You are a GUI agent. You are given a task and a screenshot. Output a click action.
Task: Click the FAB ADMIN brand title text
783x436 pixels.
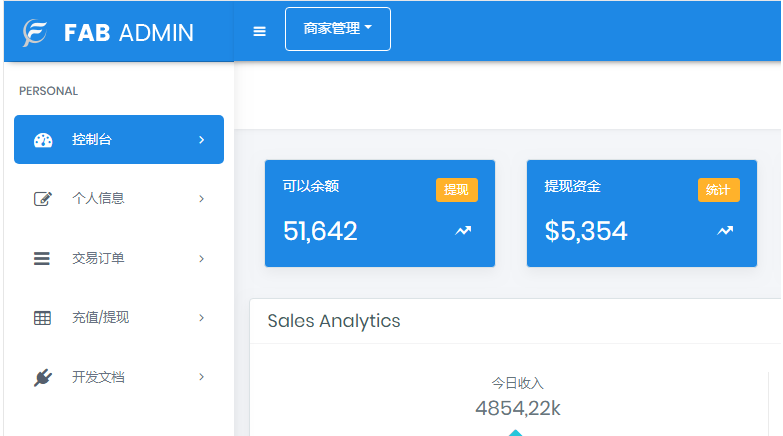click(x=129, y=32)
